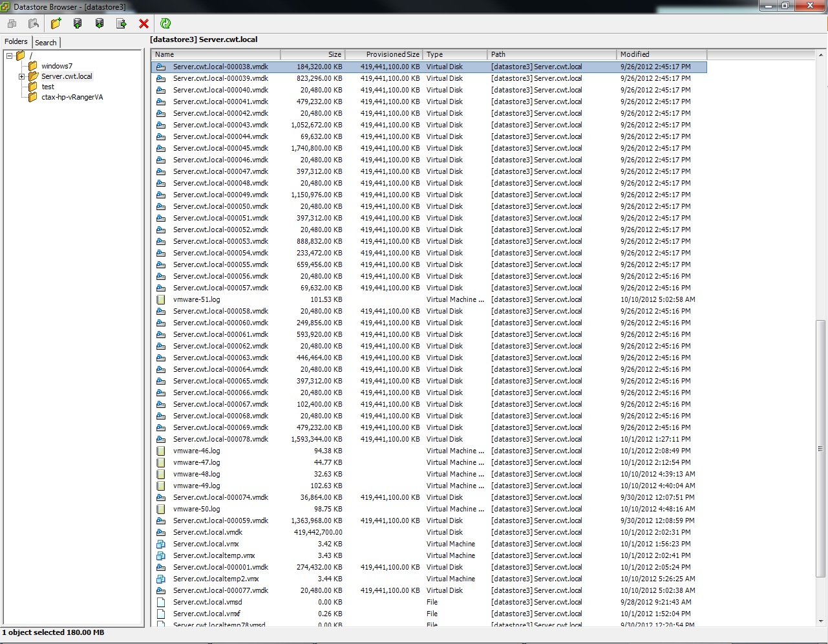
Task: Select the windows7 folder in the tree
Action: 57,65
